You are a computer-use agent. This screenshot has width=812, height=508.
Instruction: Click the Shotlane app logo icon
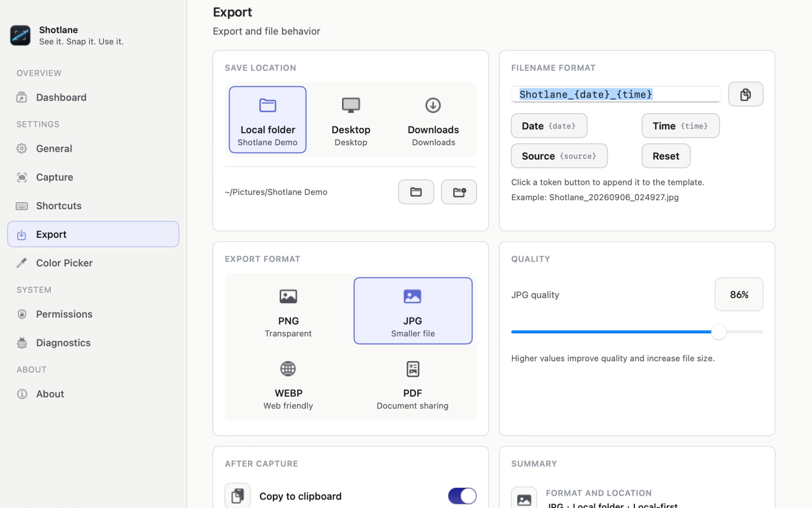20,36
